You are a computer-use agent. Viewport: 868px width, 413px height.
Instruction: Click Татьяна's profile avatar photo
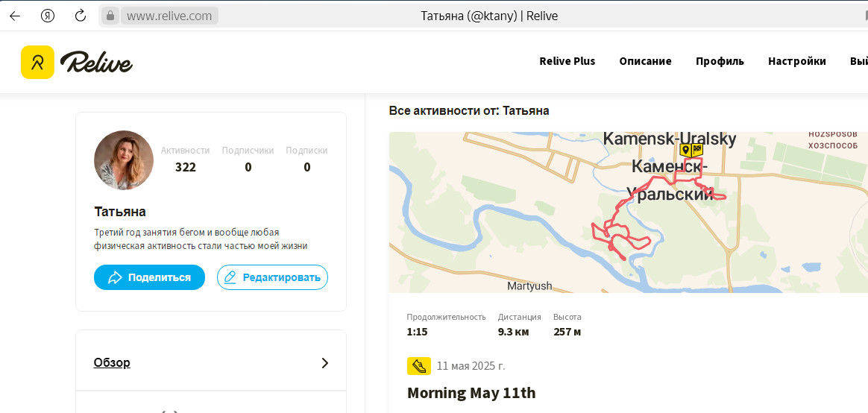click(124, 160)
